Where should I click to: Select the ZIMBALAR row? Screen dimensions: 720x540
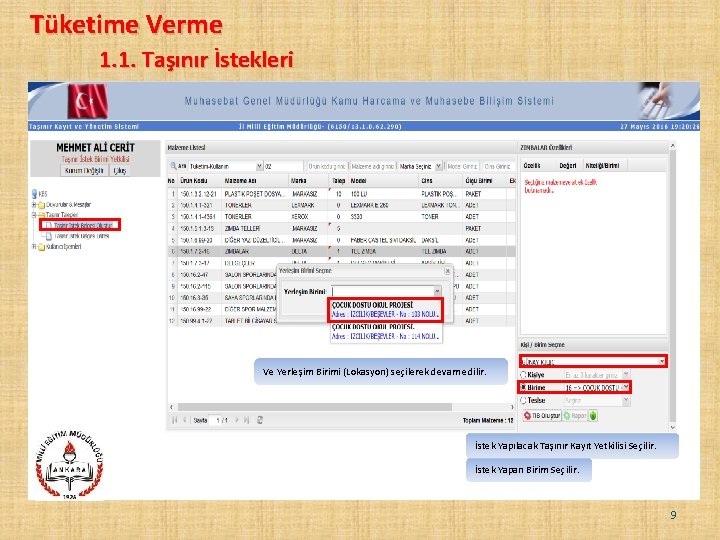point(341,252)
